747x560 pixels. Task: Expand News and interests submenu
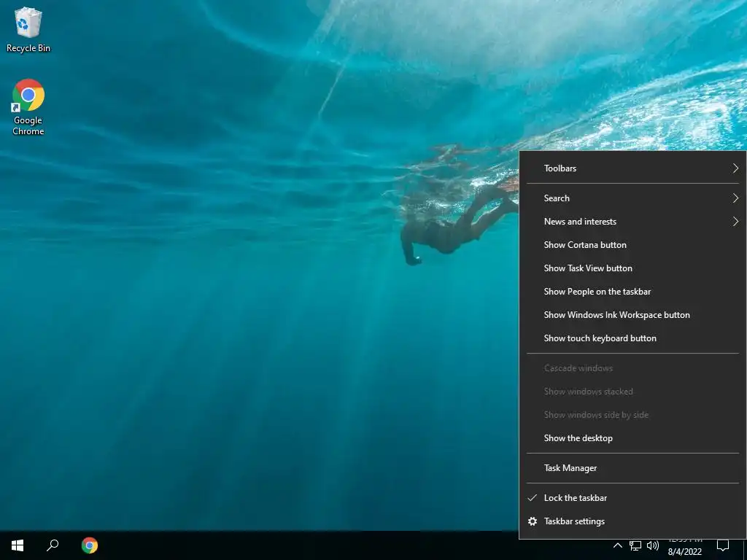(x=632, y=222)
